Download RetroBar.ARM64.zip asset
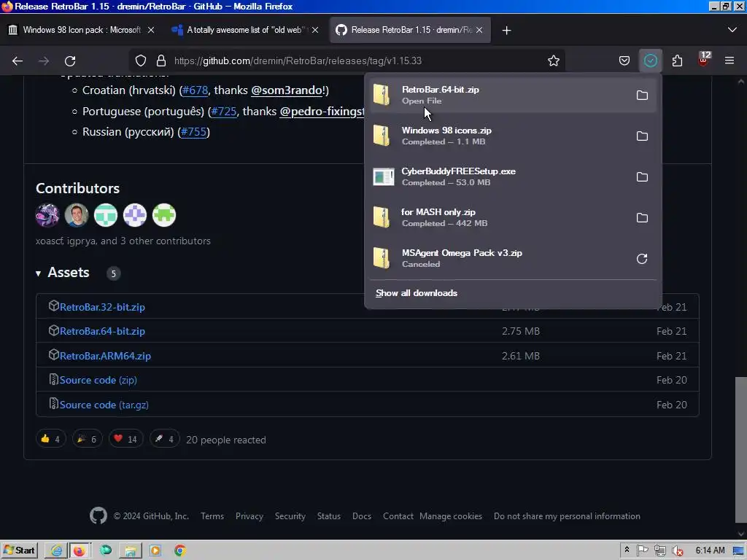Screen dimensions: 747x560 point(105,356)
